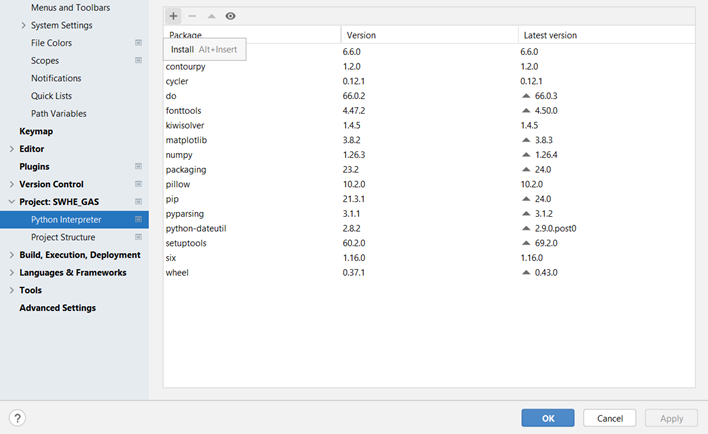
Task: Select the setuptools package row
Action: pyautogui.click(x=429, y=243)
